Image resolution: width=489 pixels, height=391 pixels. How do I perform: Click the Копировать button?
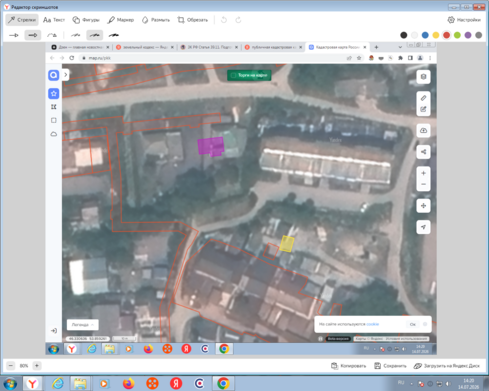348,366
